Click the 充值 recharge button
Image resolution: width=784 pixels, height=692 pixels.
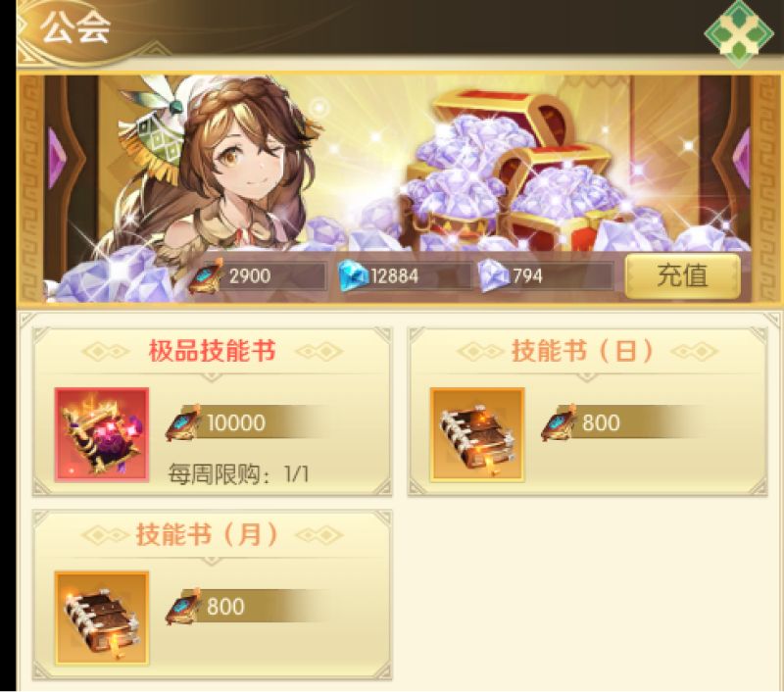pyautogui.click(x=682, y=276)
